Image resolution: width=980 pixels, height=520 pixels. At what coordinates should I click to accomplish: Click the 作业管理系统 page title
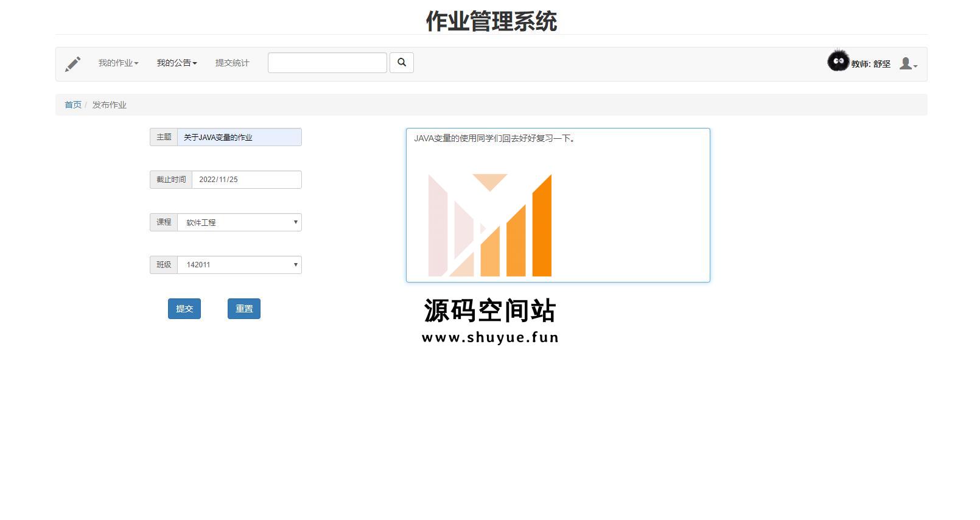491,21
